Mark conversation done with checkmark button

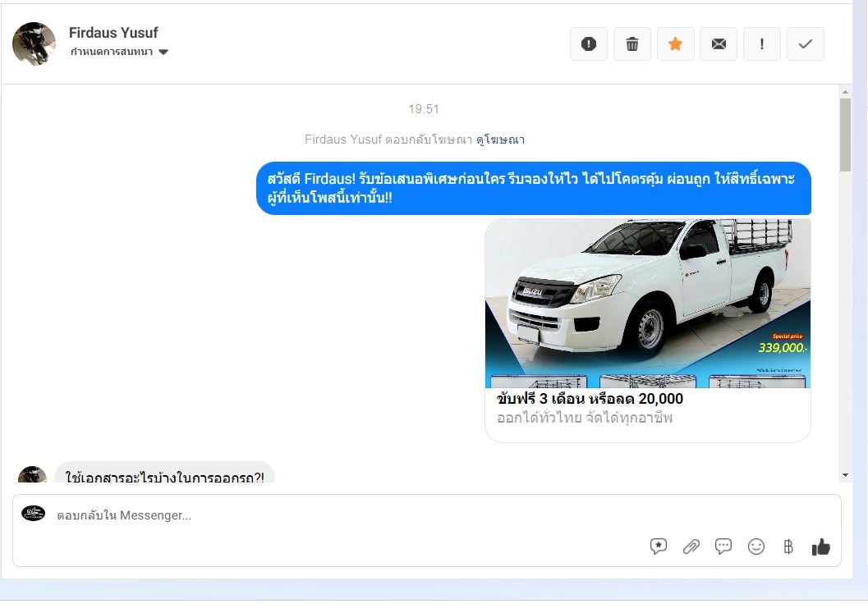805,44
